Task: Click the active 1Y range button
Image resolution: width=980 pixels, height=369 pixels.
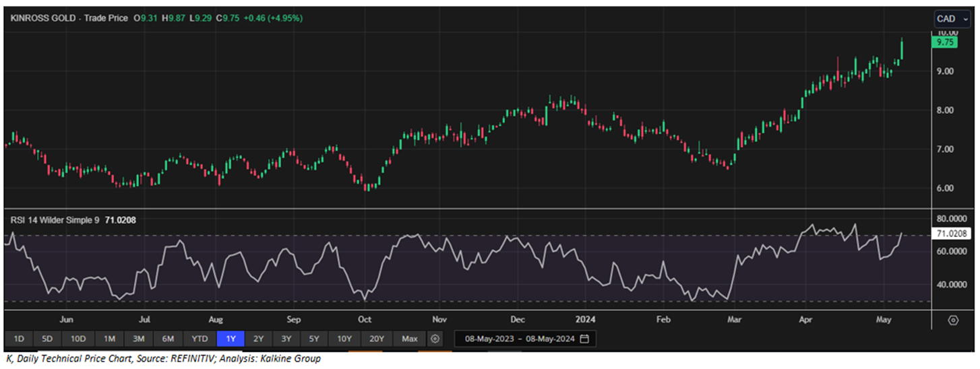Action: point(230,339)
